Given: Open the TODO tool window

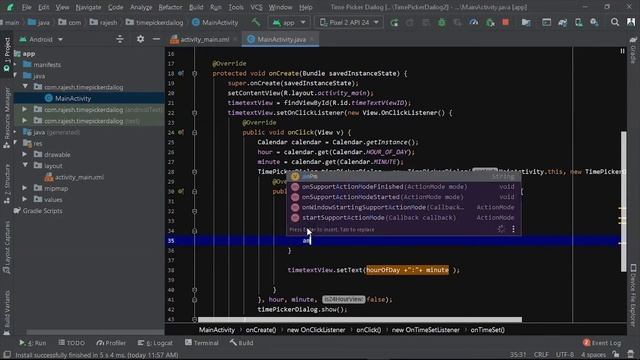Looking at the screenshot, I should pos(71,342).
